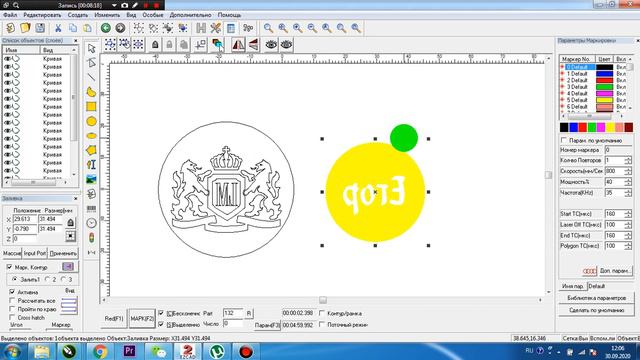Click the End TC spinner arrows
The height and width of the screenshot is (360, 640).
pos(628,235)
